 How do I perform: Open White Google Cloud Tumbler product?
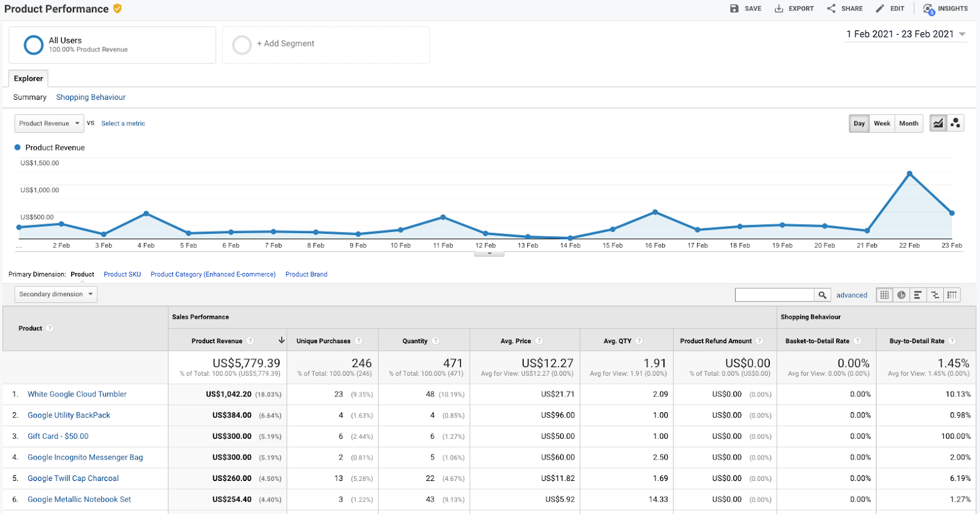(x=77, y=395)
